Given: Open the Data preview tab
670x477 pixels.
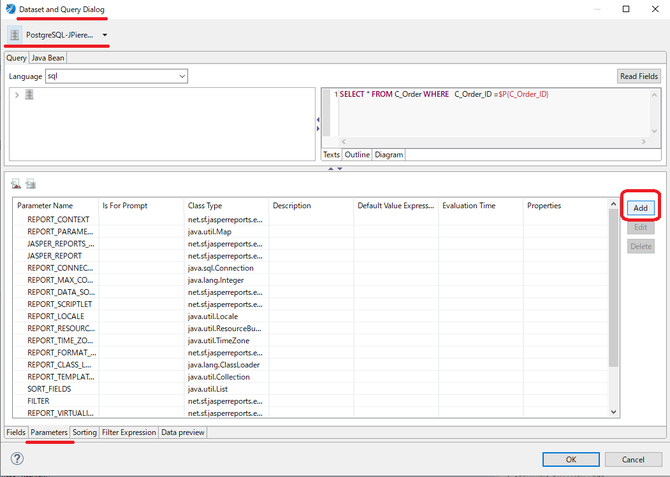Looking at the screenshot, I should point(183,432).
